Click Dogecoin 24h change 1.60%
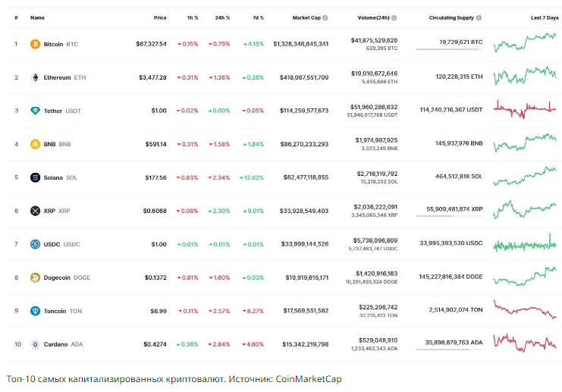 click(x=219, y=278)
